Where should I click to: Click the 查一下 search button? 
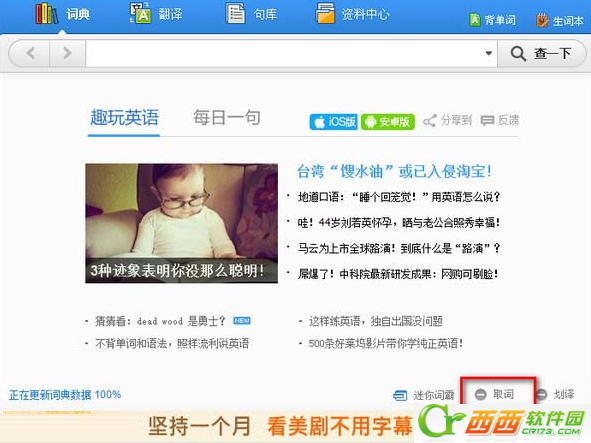(x=541, y=54)
